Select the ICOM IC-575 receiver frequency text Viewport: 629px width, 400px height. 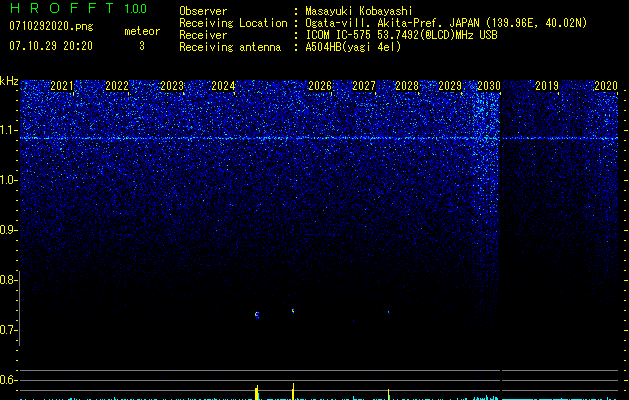(401, 35)
